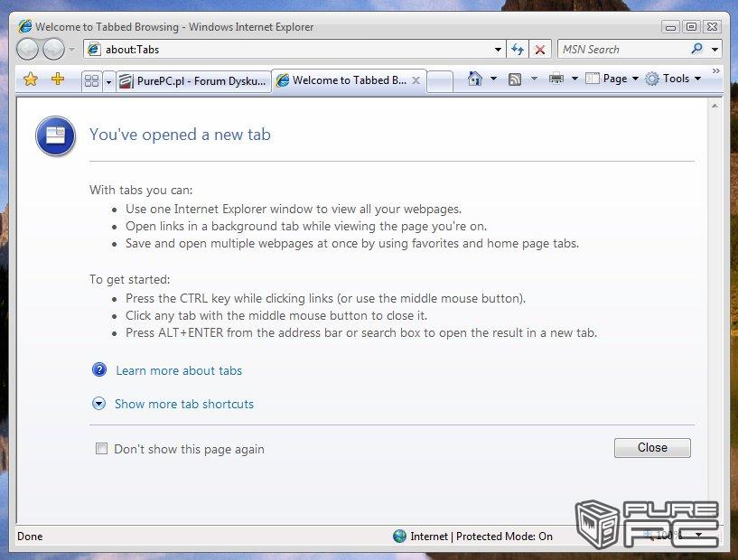Viewport: 738px width, 560px height.
Task: Click the Print icon
Action: coord(556,79)
